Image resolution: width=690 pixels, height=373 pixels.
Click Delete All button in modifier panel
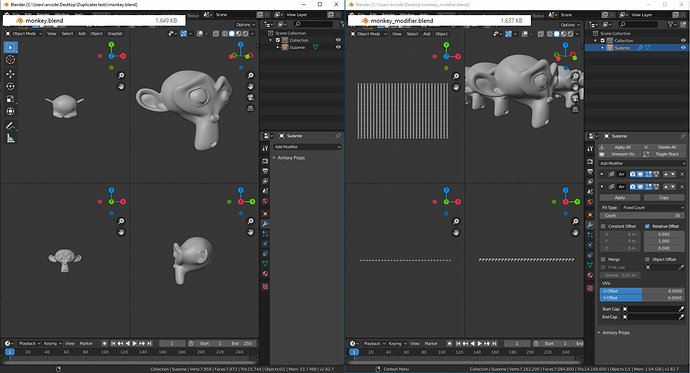[x=664, y=147]
